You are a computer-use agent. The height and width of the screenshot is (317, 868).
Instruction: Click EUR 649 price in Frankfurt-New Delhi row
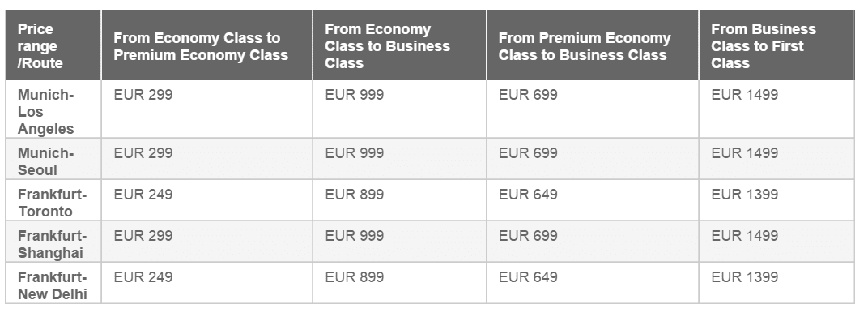point(528,277)
